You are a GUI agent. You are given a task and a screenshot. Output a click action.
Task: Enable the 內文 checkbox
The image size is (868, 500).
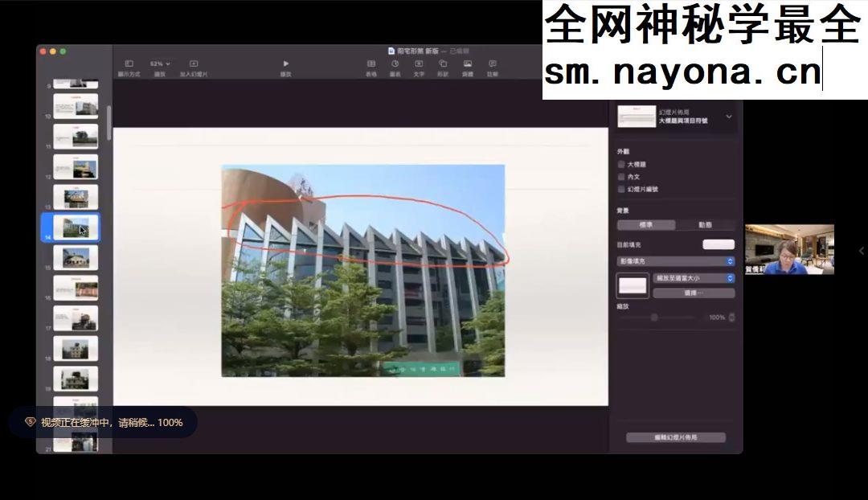pos(621,177)
